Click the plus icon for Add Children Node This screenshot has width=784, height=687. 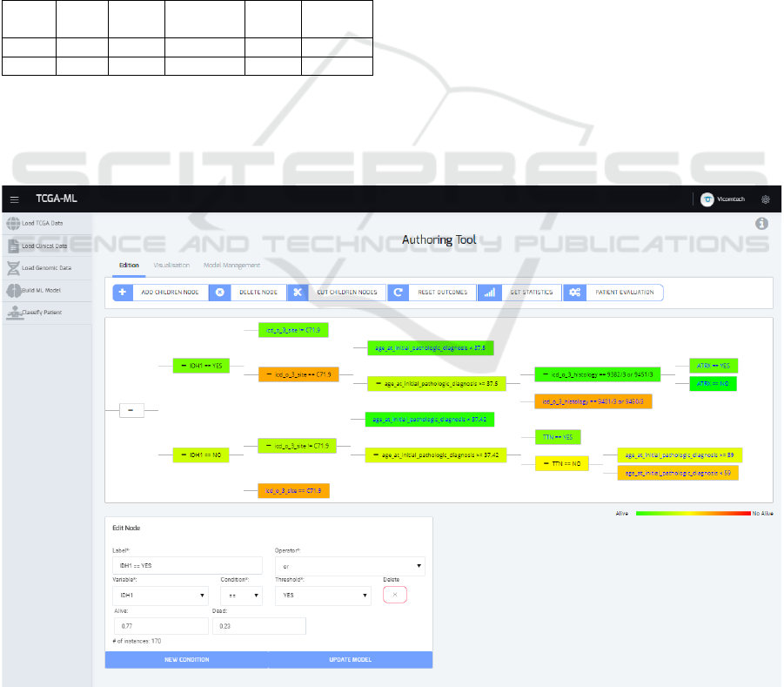pyautogui.click(x=123, y=293)
